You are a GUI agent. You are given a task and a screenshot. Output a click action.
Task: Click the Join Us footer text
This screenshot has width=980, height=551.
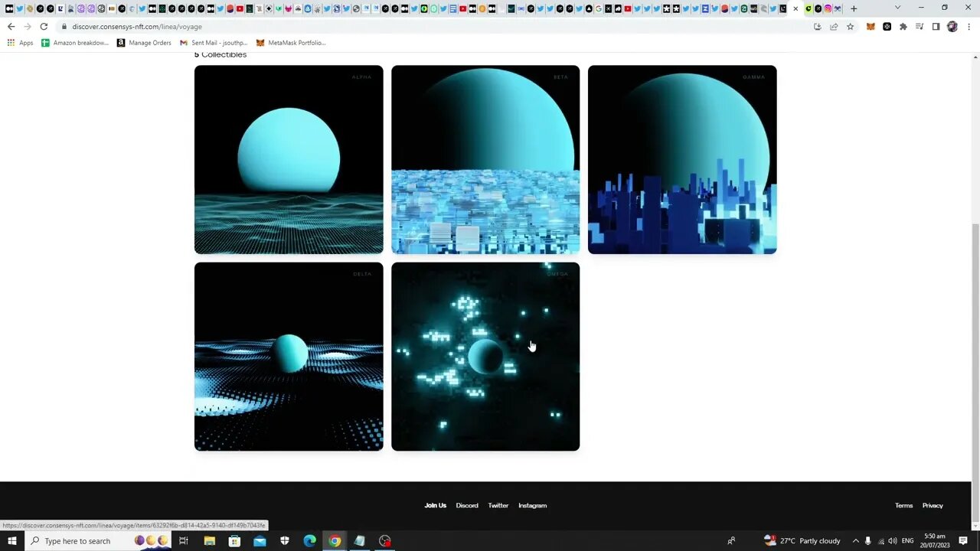tap(436, 505)
